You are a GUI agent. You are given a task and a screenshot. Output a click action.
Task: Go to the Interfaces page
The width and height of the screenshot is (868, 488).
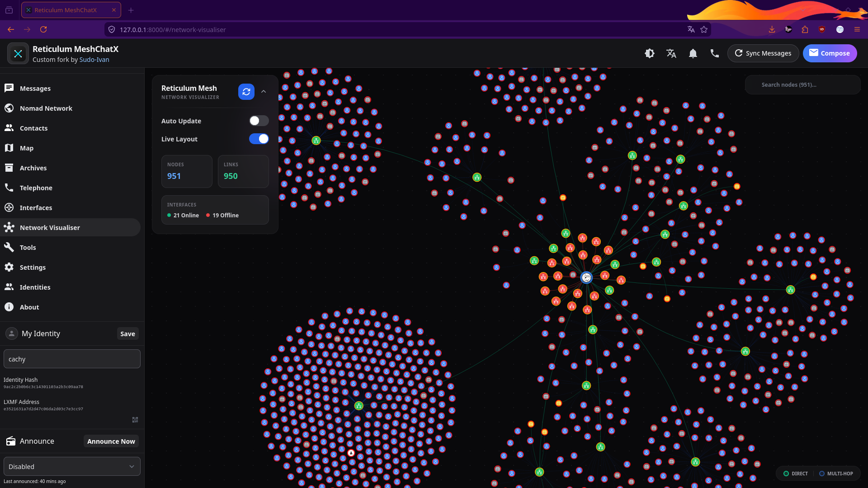36,208
